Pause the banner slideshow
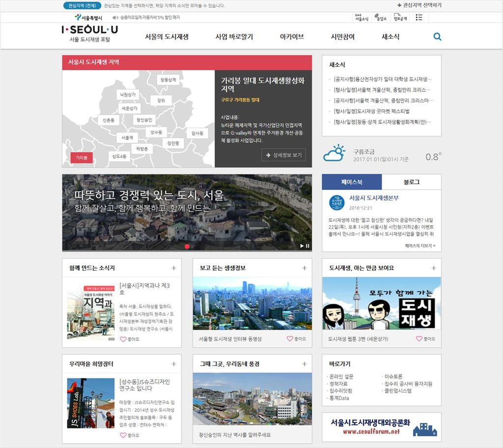Image resolution: width=503 pixels, height=448 pixels. pyautogui.click(x=307, y=246)
